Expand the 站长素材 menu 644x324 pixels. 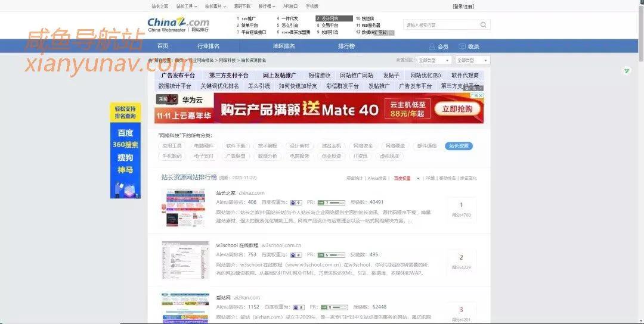(215, 7)
